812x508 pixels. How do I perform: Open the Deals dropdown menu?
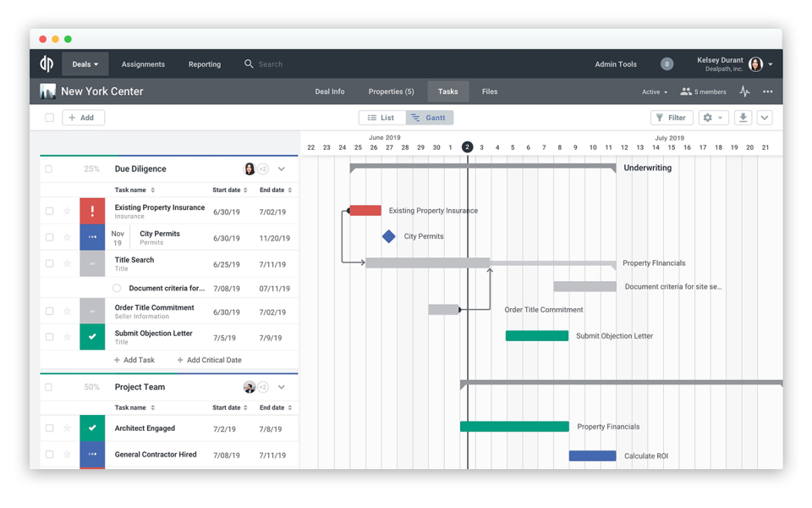pyautogui.click(x=85, y=63)
